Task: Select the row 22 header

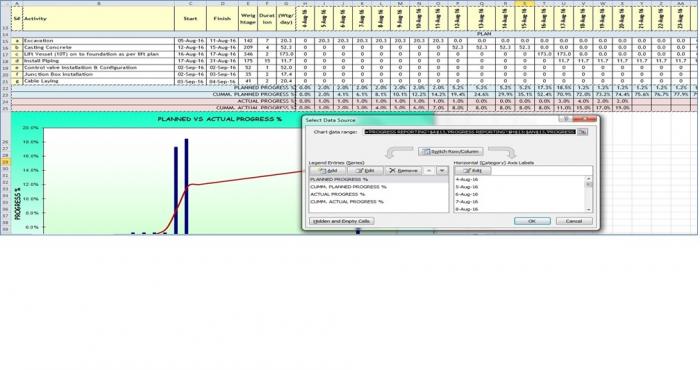Action: click(5, 88)
